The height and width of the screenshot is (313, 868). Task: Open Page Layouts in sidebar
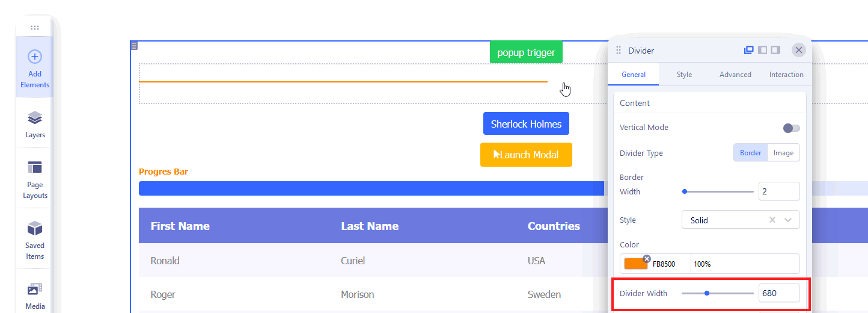[35, 179]
